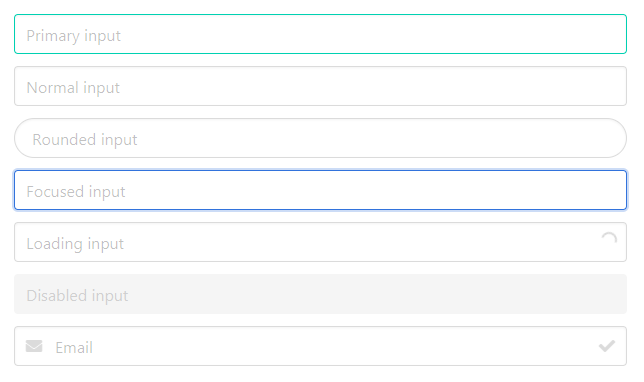
Task: Select the Rounded input field
Action: (320, 138)
